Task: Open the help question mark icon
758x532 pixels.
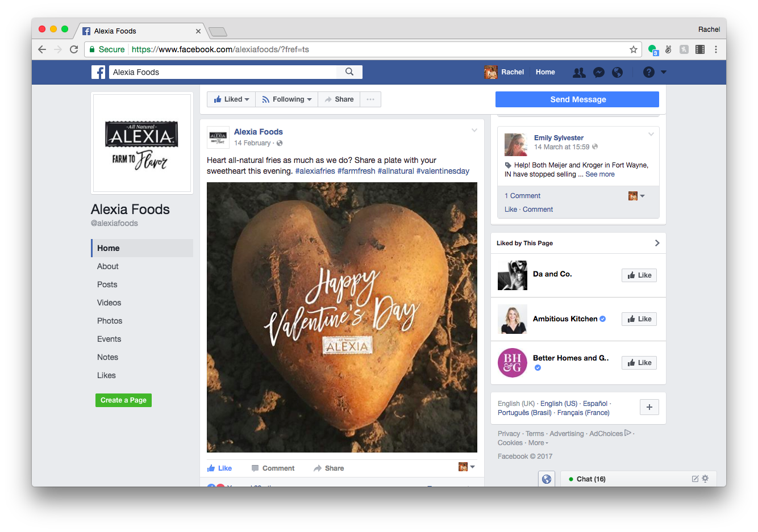Action: coord(648,72)
